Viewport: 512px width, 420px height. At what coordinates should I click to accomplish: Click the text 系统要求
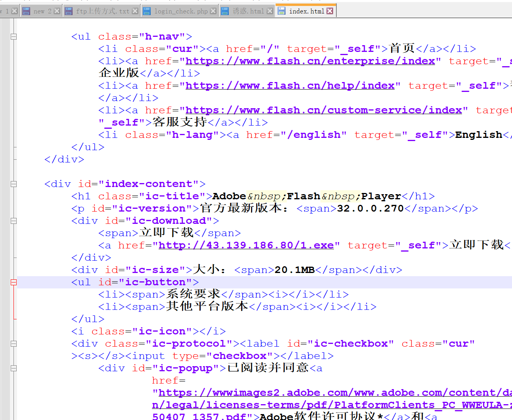(x=193, y=294)
